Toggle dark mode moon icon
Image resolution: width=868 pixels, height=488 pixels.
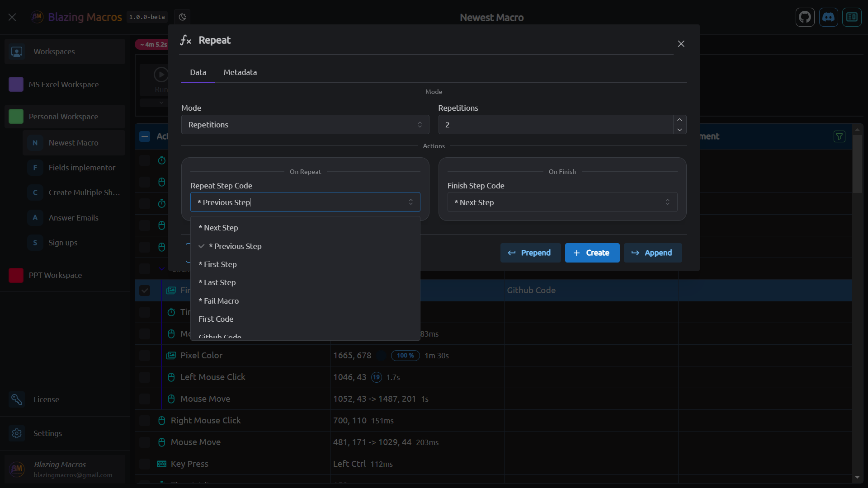pyautogui.click(x=182, y=17)
